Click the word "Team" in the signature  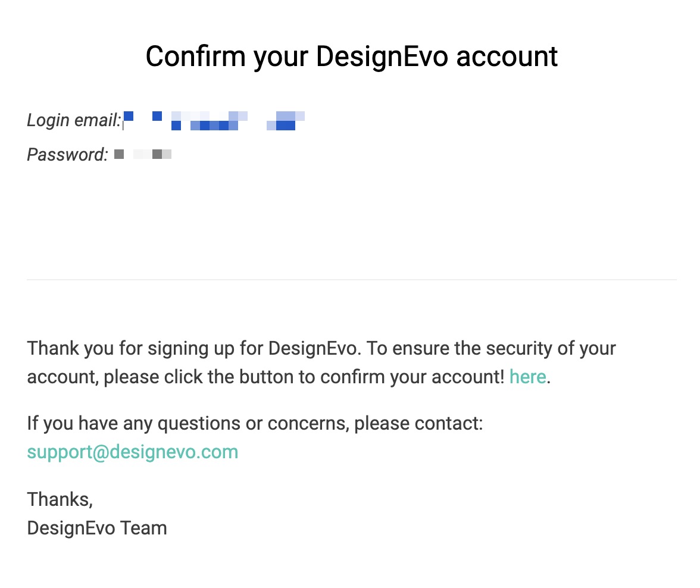pyautogui.click(x=143, y=528)
